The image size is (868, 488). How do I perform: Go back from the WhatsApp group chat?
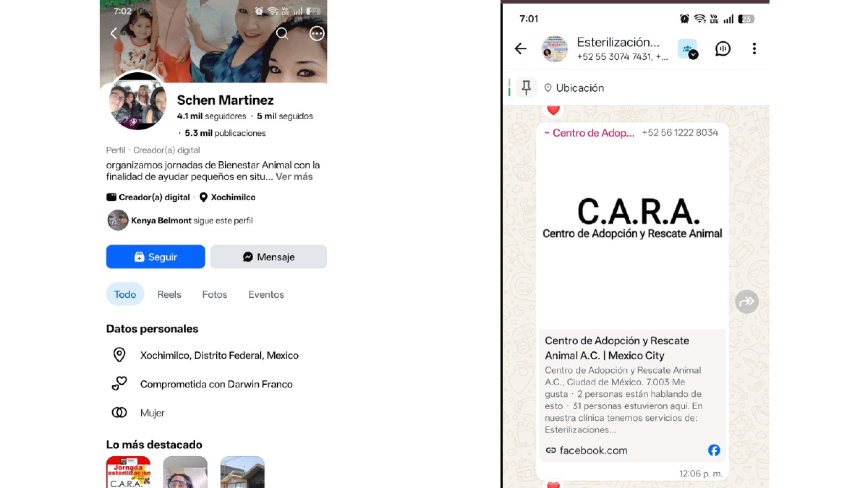[x=520, y=49]
